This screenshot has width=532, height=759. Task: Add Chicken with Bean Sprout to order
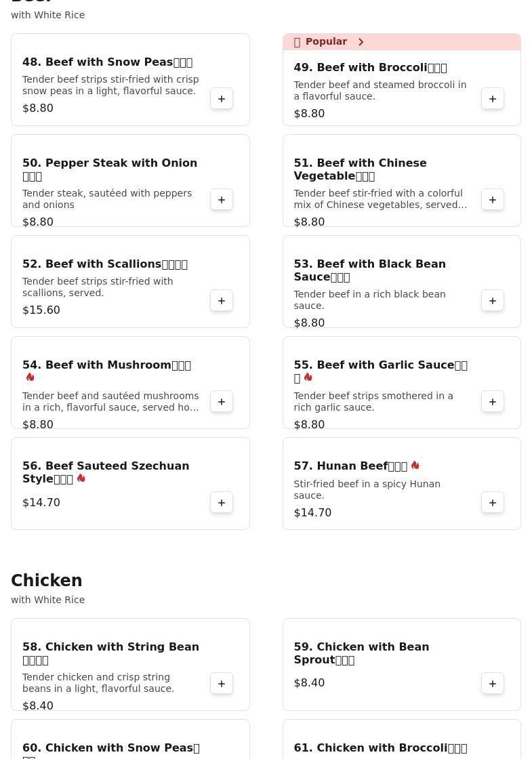pos(493,684)
